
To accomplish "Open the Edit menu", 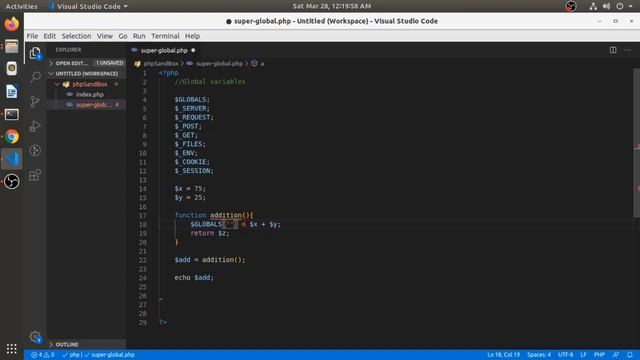I will click(49, 36).
